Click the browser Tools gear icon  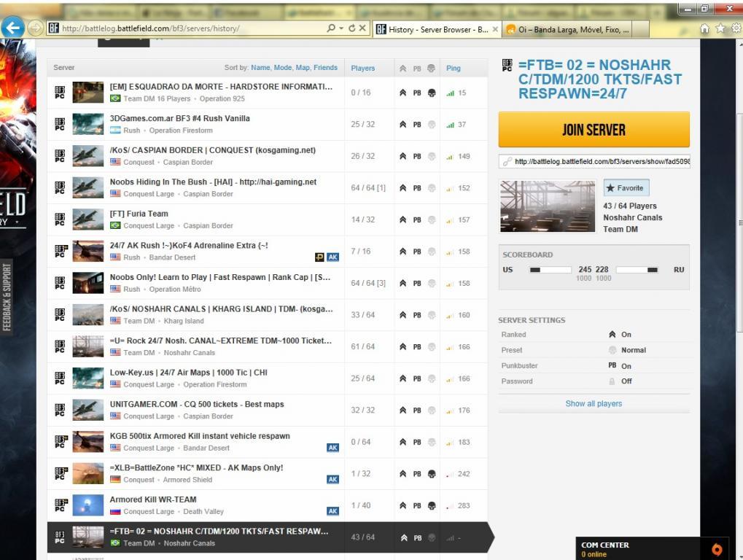click(x=736, y=28)
